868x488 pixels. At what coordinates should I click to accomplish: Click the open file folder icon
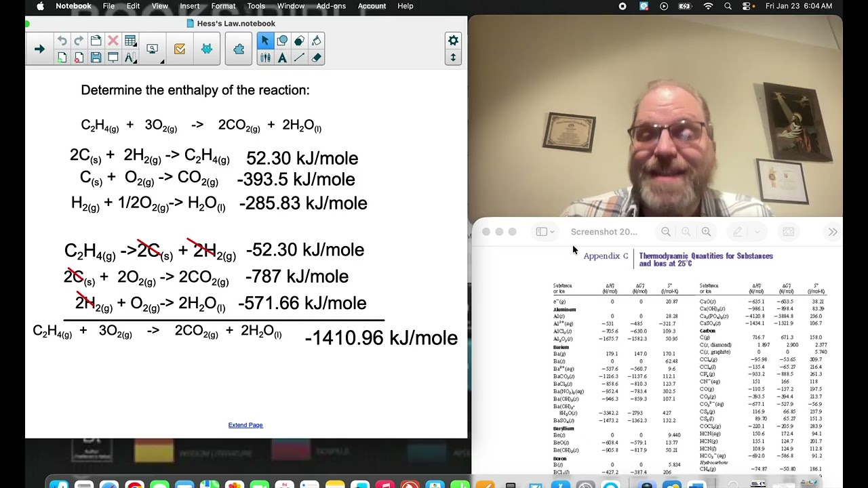tap(96, 41)
